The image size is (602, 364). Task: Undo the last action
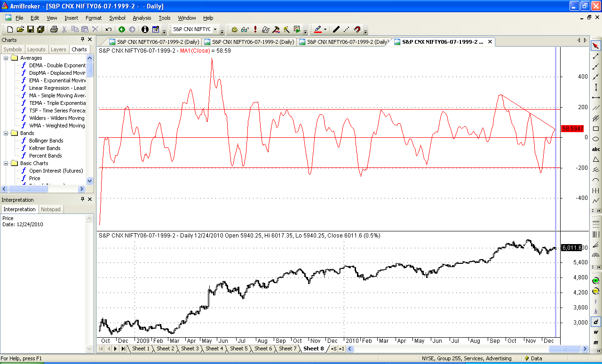pyautogui.click(x=109, y=29)
